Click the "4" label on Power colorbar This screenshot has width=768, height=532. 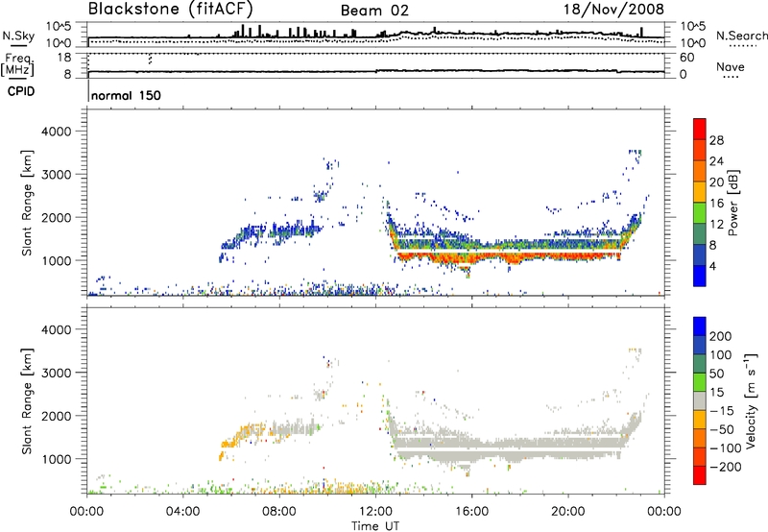(713, 266)
